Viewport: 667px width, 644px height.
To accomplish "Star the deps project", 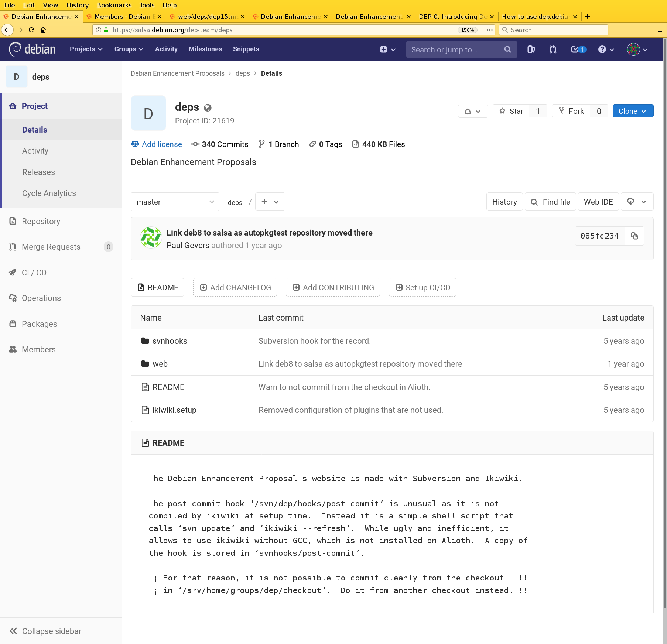I will click(511, 111).
